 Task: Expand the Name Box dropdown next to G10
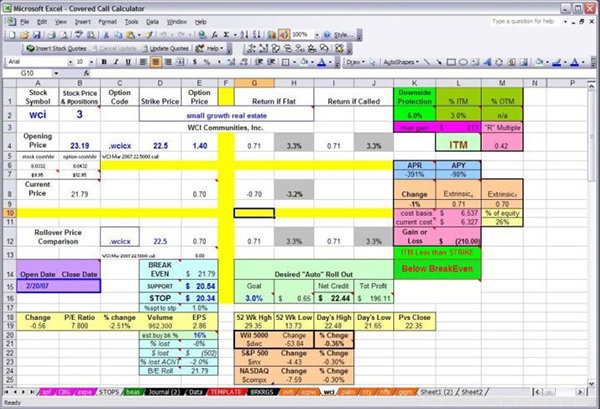tap(56, 73)
